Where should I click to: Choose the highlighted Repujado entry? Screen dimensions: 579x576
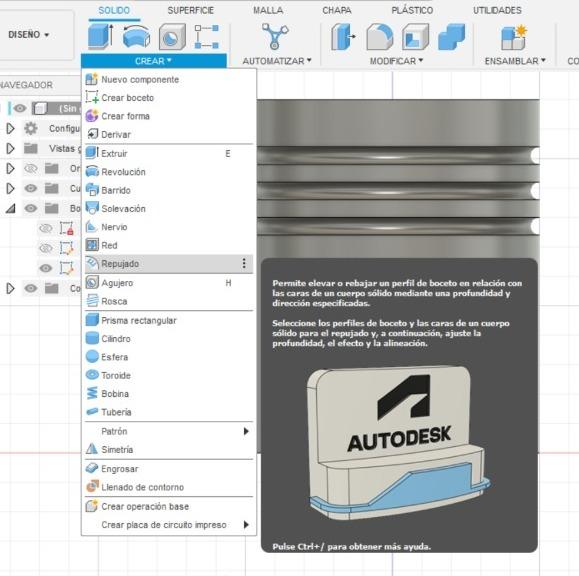(x=169, y=264)
